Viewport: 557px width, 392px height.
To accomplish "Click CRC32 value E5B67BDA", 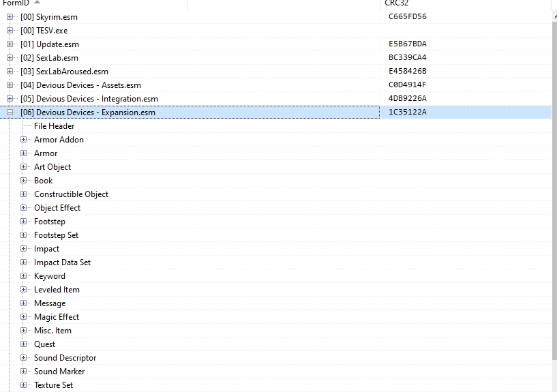I will tap(408, 44).
